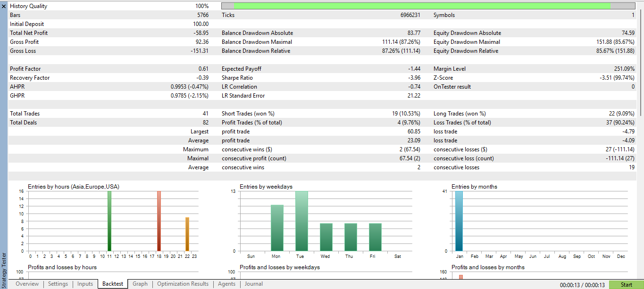Select the Settings tab
The width and height of the screenshot is (644, 289).
[58, 284]
